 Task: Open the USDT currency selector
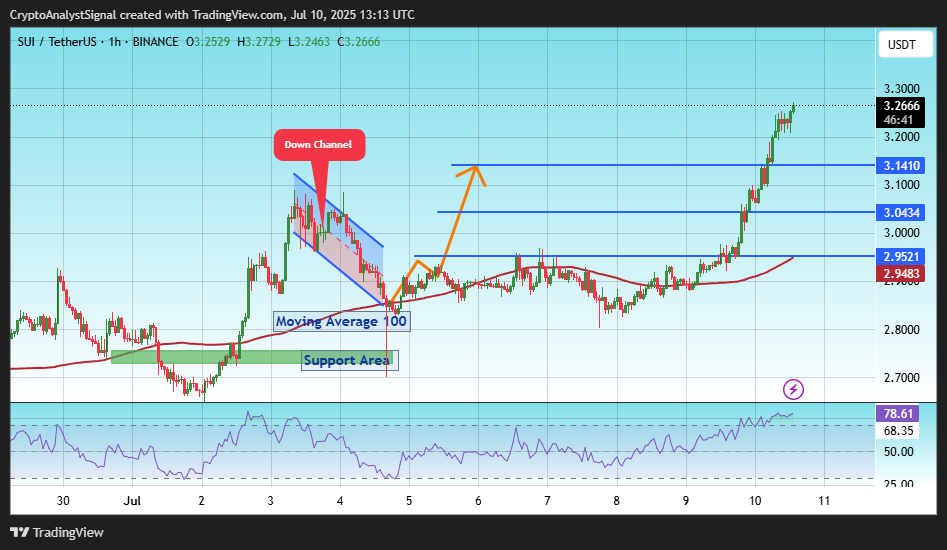pos(905,45)
